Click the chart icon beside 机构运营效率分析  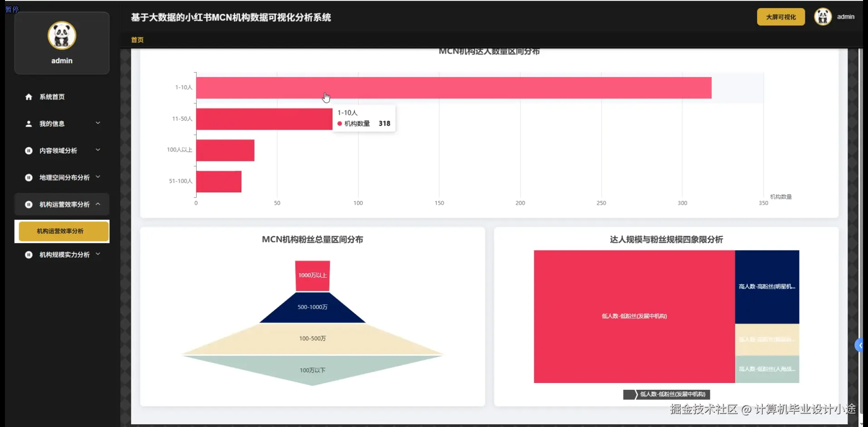point(28,205)
